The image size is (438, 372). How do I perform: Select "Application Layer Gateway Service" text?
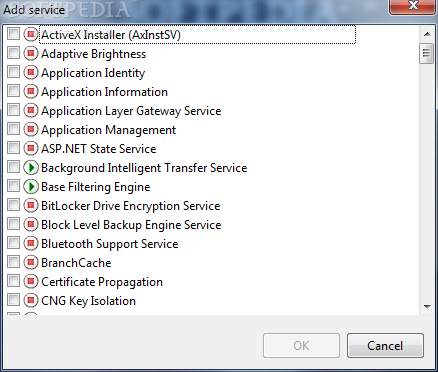131,111
